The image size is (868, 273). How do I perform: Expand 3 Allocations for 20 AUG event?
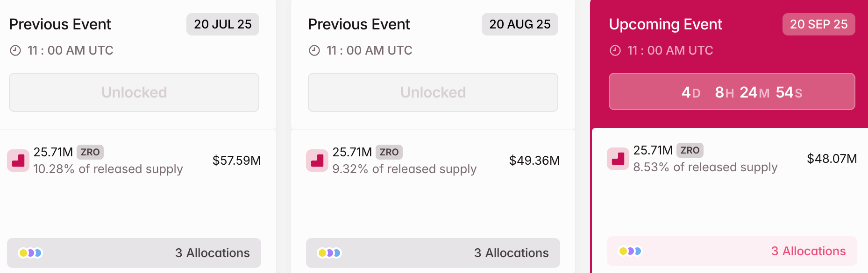pyautogui.click(x=511, y=253)
